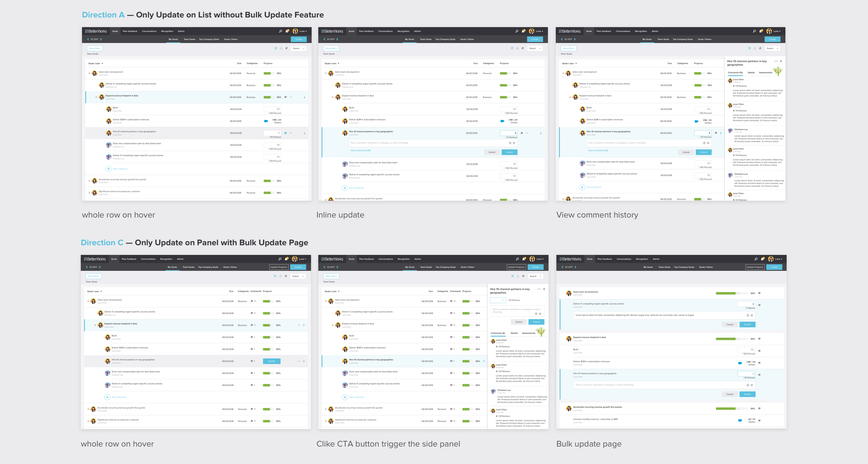Click @ icon in Direction C side panel comment box
Screen dimensions: 868x464
click(x=536, y=314)
